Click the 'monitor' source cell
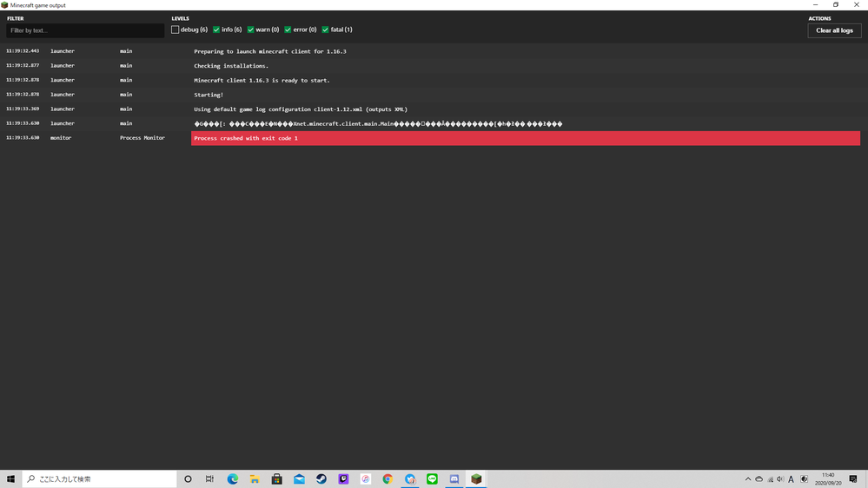Image resolution: width=868 pixels, height=488 pixels. (61, 138)
